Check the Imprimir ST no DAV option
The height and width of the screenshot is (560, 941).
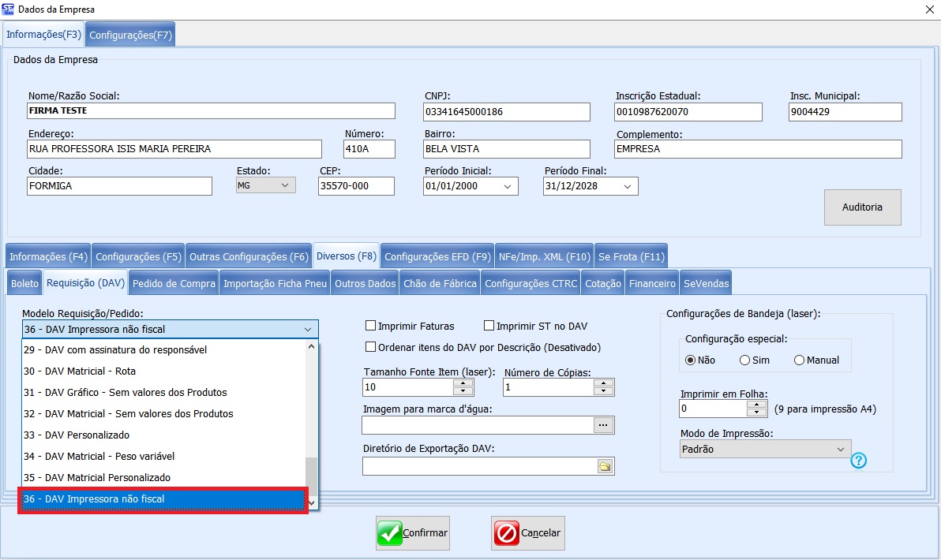[x=489, y=326]
